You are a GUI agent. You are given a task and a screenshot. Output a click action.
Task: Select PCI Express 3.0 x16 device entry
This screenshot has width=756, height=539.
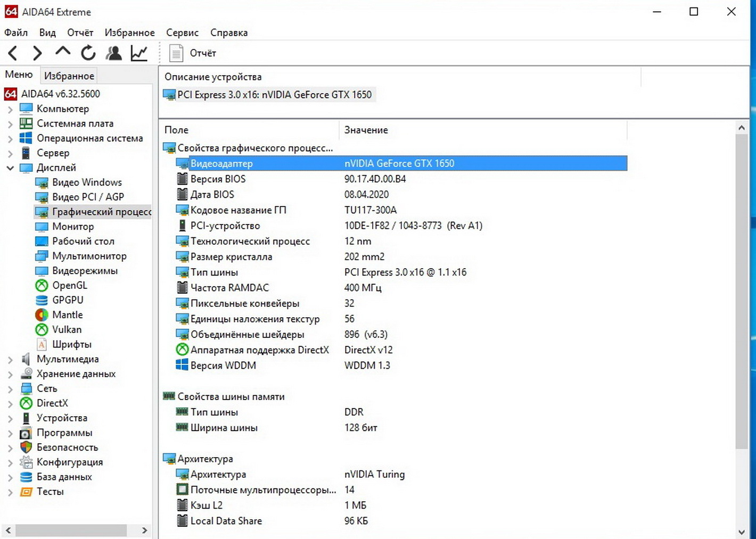point(268,95)
